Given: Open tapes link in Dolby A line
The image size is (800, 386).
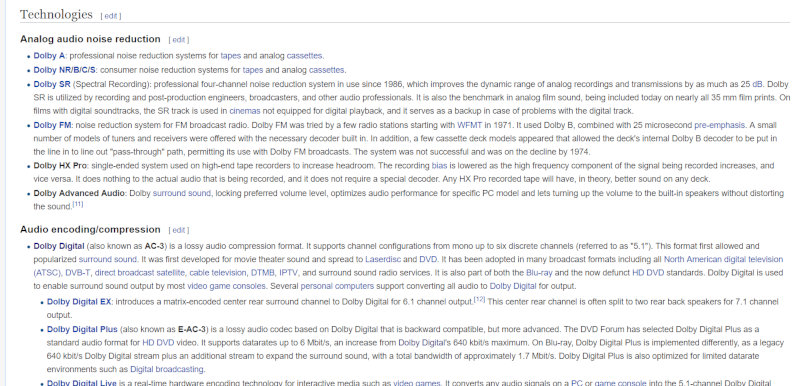Looking at the screenshot, I should (x=231, y=56).
